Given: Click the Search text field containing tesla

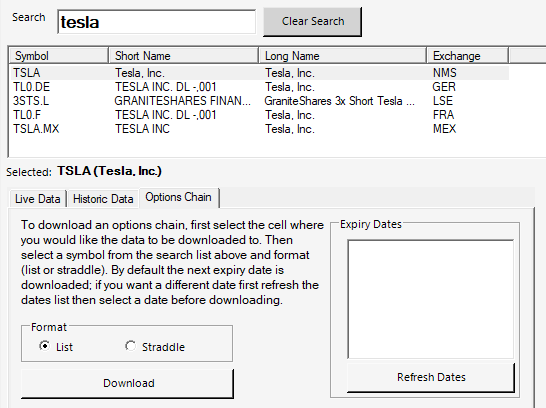Looking at the screenshot, I should point(156,22).
